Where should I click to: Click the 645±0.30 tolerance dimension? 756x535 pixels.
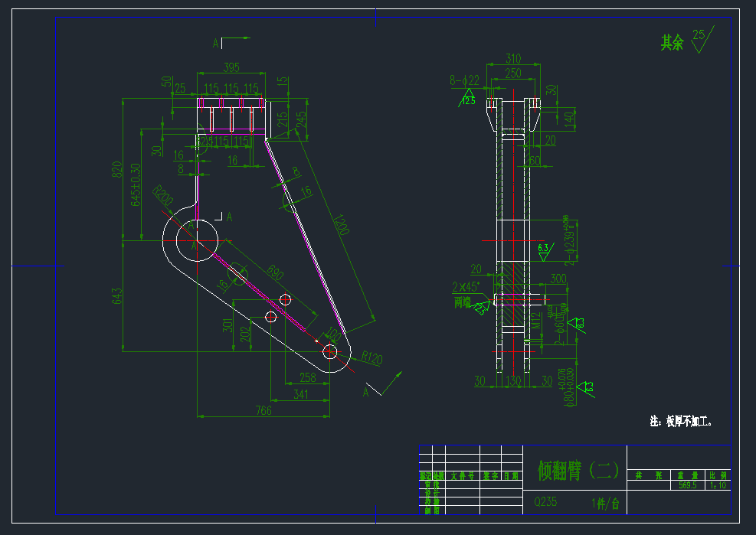(x=136, y=184)
